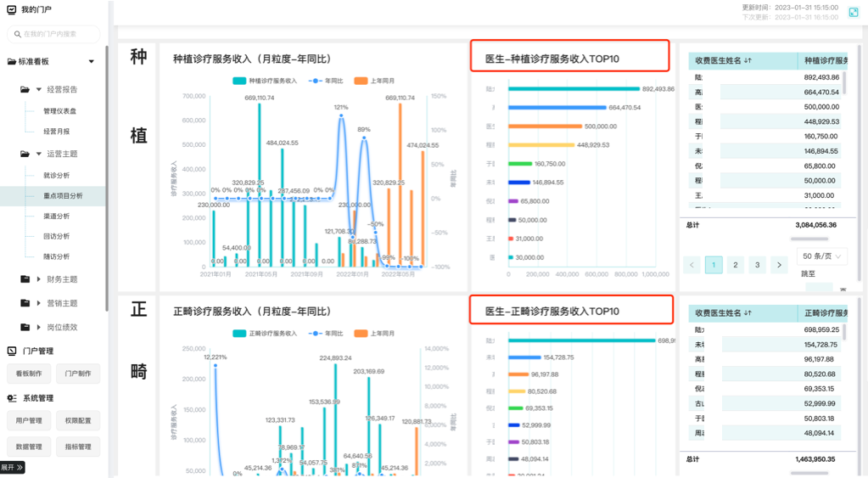Click the 门户管理 section icon
This screenshot has width=868, height=478.
point(12,351)
